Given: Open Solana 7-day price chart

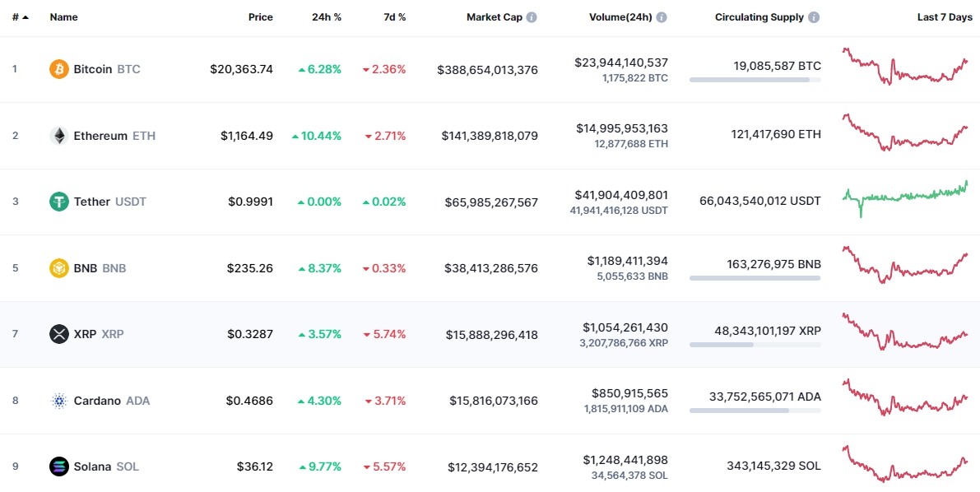Looking at the screenshot, I should (905, 464).
